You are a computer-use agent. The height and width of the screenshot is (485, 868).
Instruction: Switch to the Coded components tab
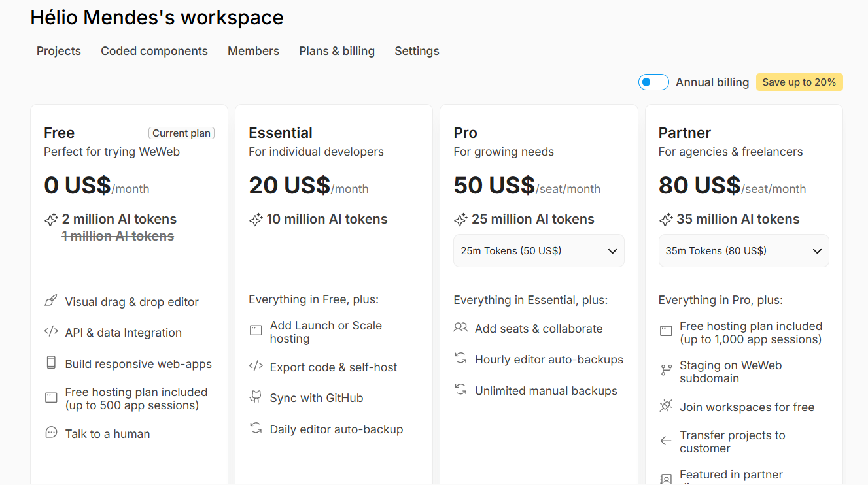154,51
